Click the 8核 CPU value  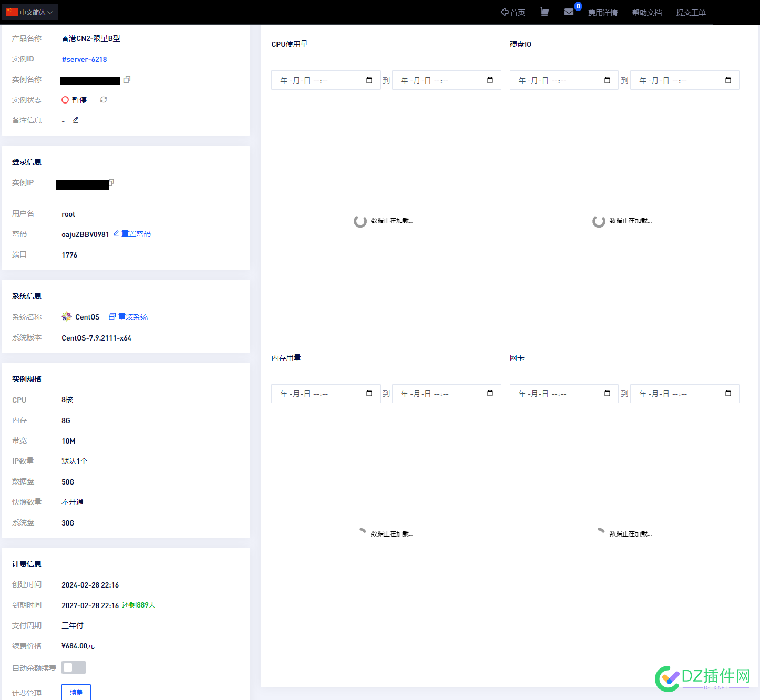point(67,400)
